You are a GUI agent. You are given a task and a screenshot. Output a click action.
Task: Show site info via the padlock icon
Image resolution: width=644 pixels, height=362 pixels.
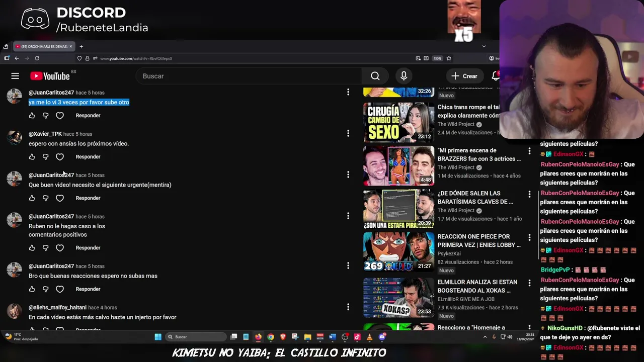pyautogui.click(x=87, y=58)
